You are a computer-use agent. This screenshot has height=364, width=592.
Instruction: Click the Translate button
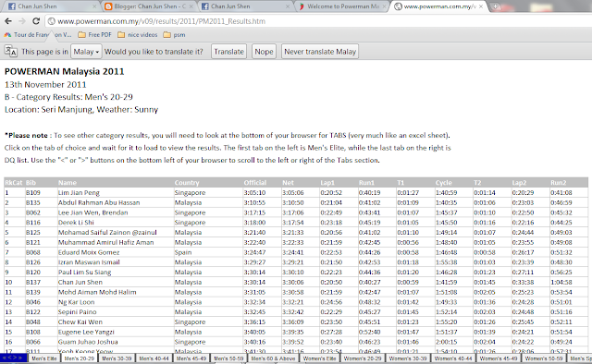[x=228, y=52]
